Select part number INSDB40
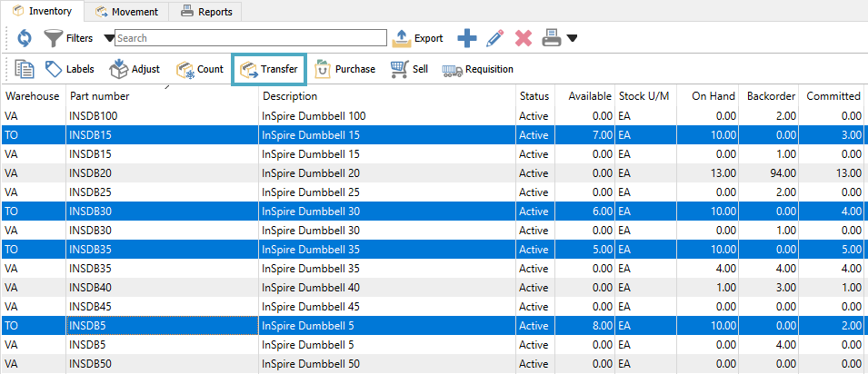 pos(91,288)
